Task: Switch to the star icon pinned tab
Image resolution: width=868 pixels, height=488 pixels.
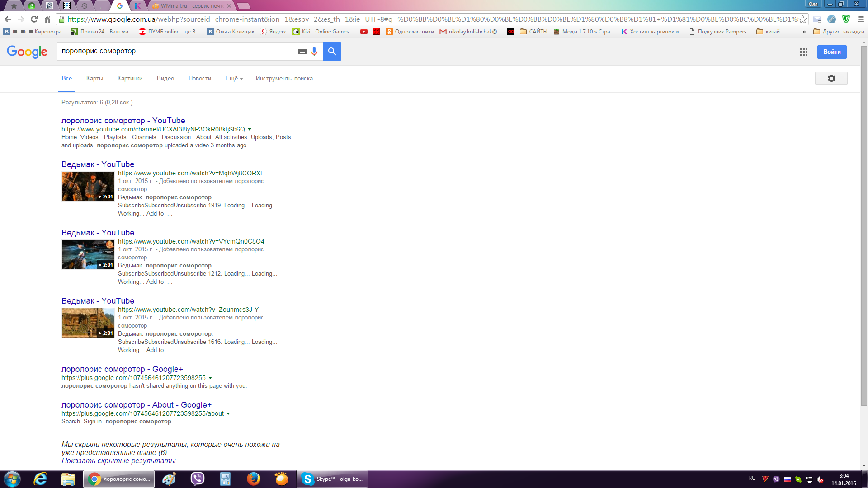Action: (x=14, y=6)
